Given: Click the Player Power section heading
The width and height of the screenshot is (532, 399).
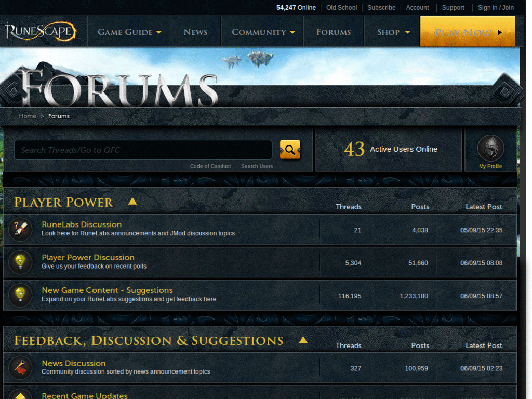Looking at the screenshot, I should (63, 202).
